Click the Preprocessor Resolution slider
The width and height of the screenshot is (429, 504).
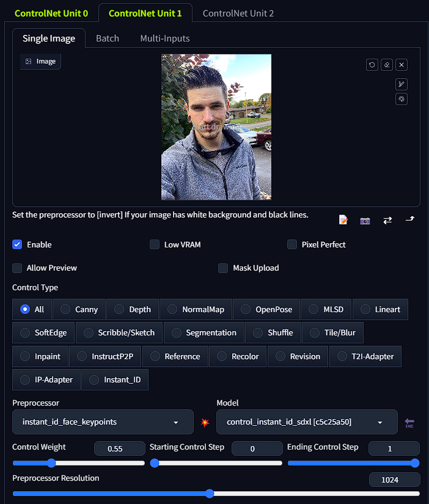[216, 494]
